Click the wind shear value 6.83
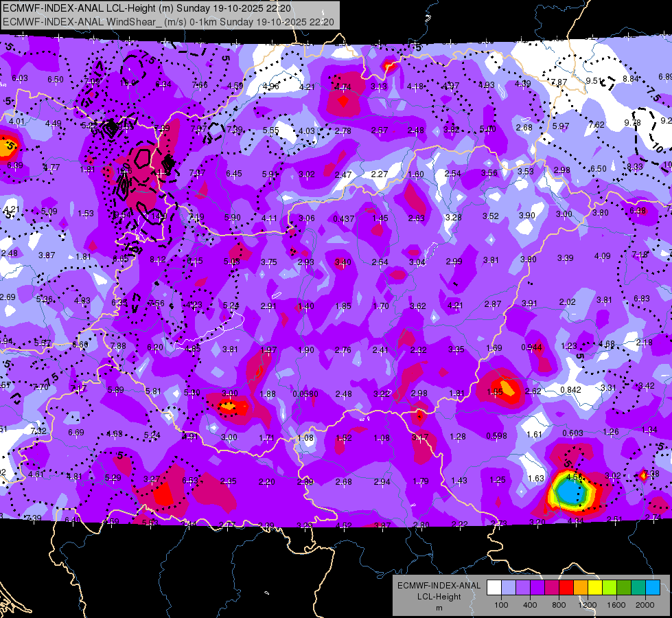The image size is (672, 618). [x=642, y=299]
